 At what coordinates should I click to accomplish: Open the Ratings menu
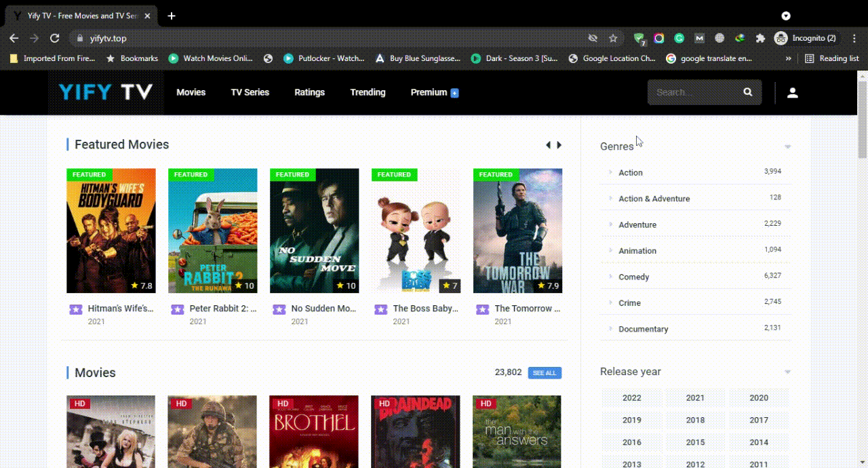click(x=309, y=92)
